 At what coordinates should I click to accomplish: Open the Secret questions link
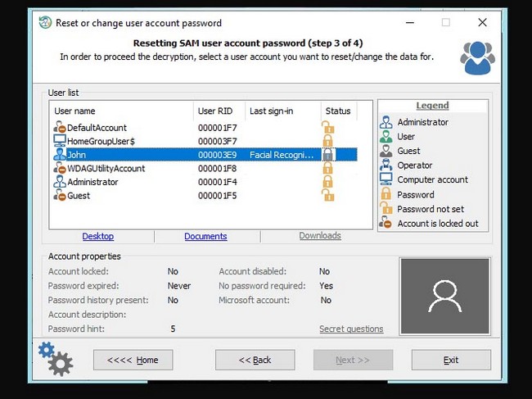351,329
